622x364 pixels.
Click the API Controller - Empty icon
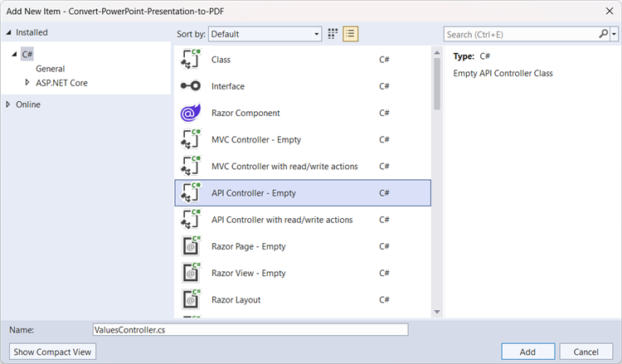[x=191, y=192]
